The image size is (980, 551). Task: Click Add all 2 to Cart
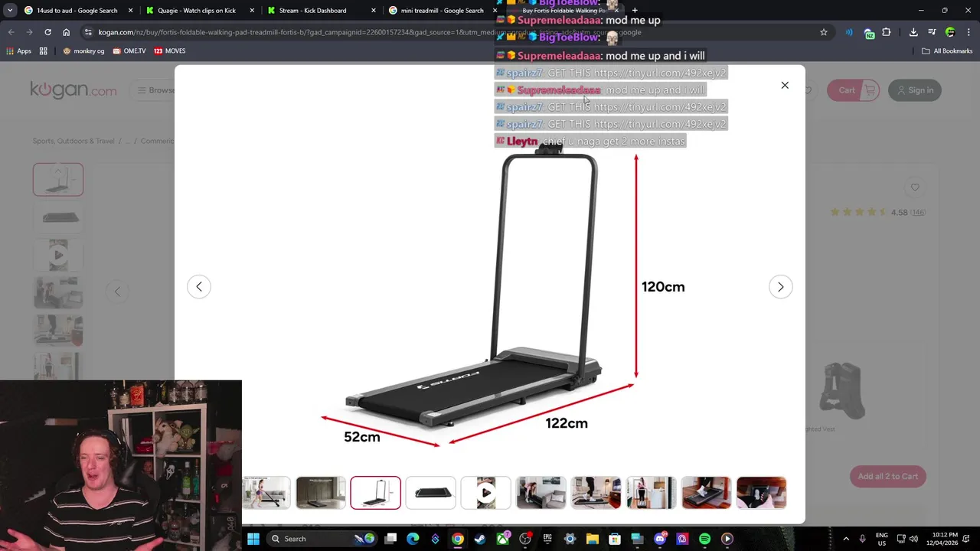pyautogui.click(x=888, y=476)
